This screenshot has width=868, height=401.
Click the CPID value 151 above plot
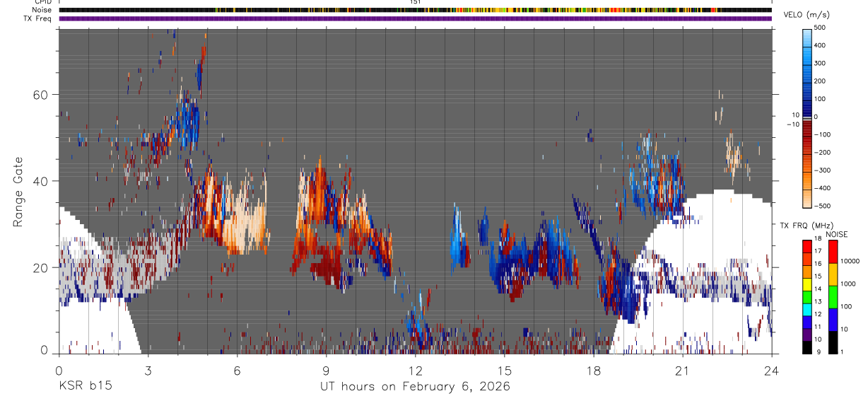(x=416, y=2)
